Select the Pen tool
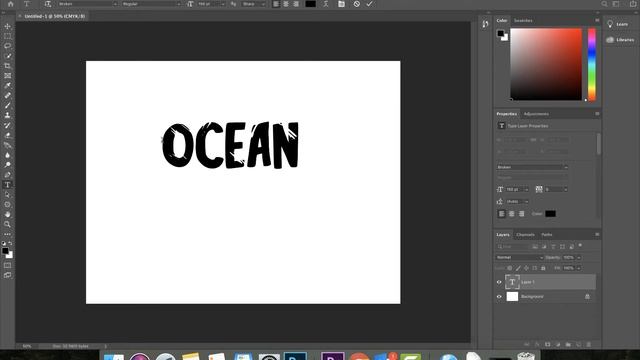This screenshot has height=360, width=640. (x=7, y=175)
